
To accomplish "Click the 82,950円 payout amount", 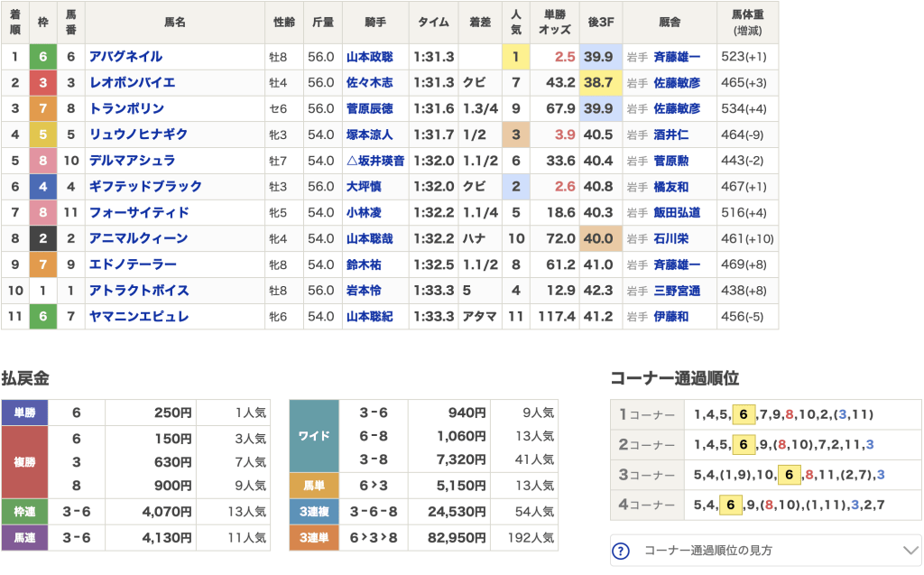I will point(457,537).
